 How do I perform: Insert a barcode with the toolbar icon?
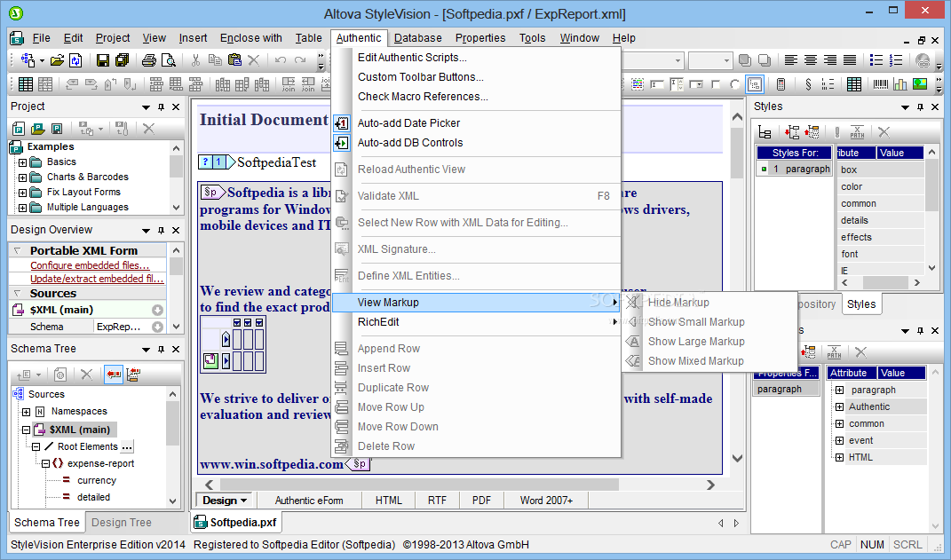881,84
